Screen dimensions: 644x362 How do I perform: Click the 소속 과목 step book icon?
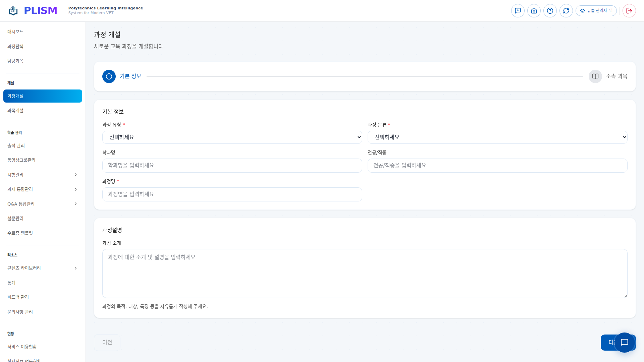[595, 76]
